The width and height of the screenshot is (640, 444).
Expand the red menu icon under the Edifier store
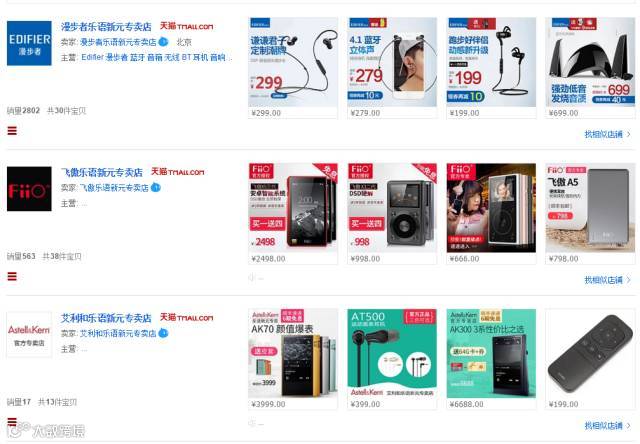pyautogui.click(x=12, y=131)
